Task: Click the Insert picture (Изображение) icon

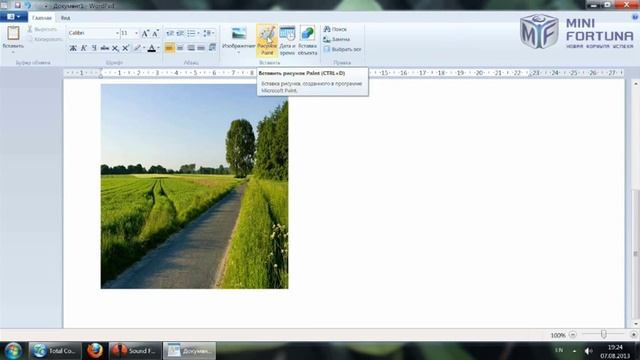Action: coord(239,33)
